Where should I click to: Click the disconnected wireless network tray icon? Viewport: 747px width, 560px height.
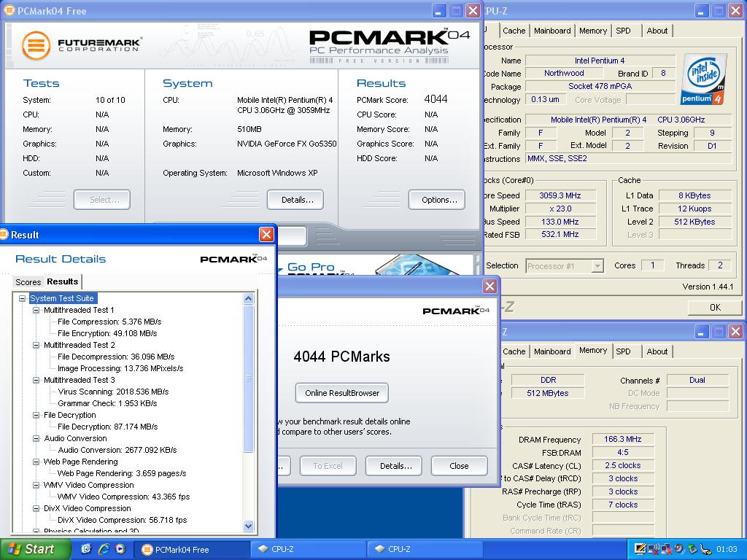[x=653, y=550]
